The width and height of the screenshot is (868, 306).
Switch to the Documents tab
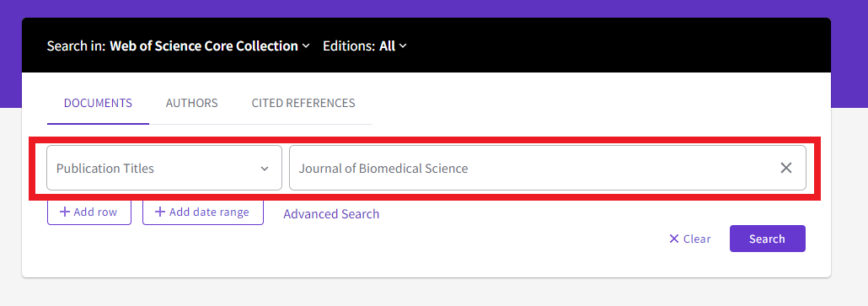(98, 103)
